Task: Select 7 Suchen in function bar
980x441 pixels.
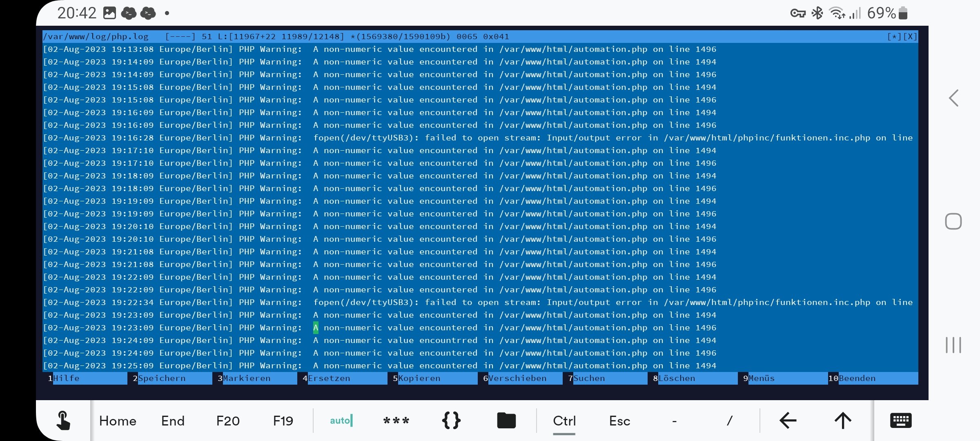Action: (x=589, y=379)
